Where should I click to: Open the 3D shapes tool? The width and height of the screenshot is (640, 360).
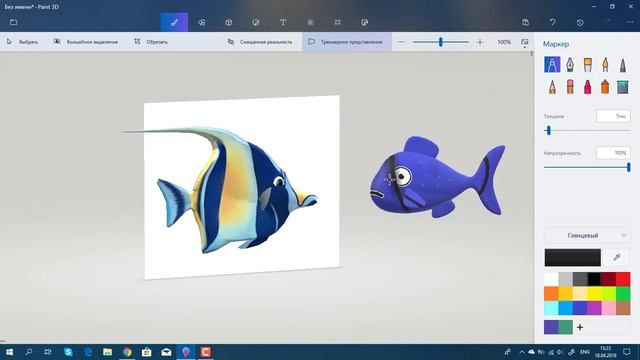click(x=229, y=22)
